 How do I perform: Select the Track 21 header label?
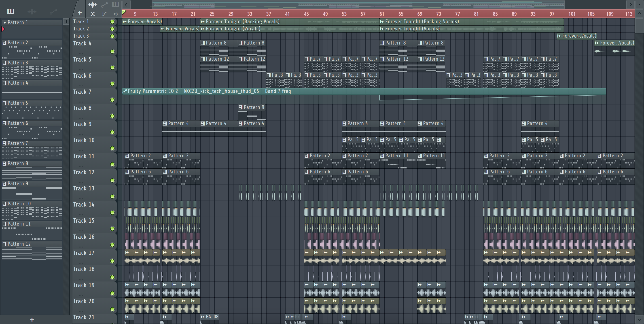[x=84, y=318]
